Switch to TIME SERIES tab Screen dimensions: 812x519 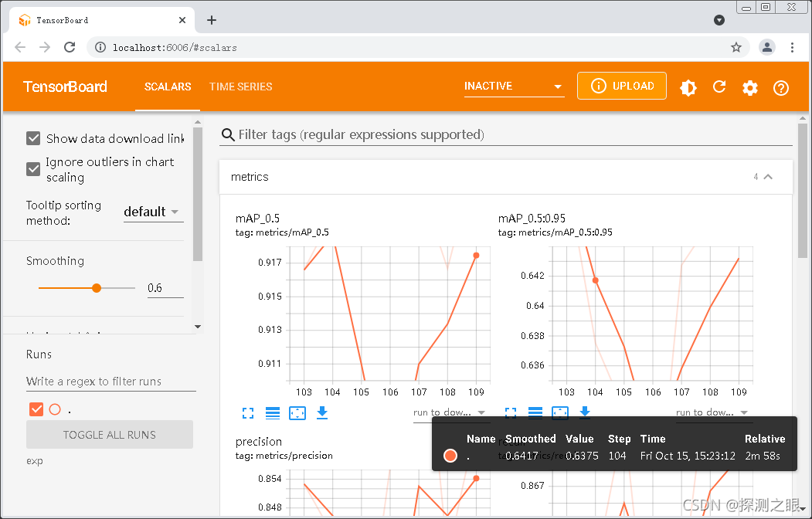click(241, 86)
